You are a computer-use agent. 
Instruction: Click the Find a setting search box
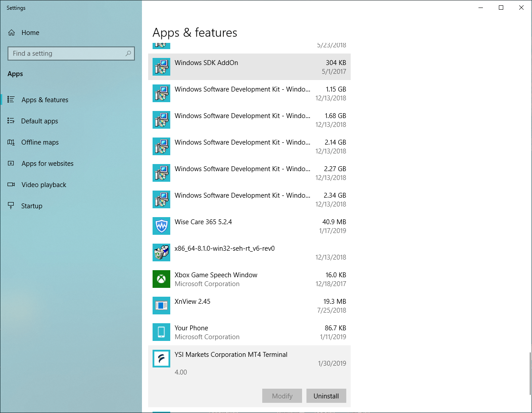(x=71, y=54)
